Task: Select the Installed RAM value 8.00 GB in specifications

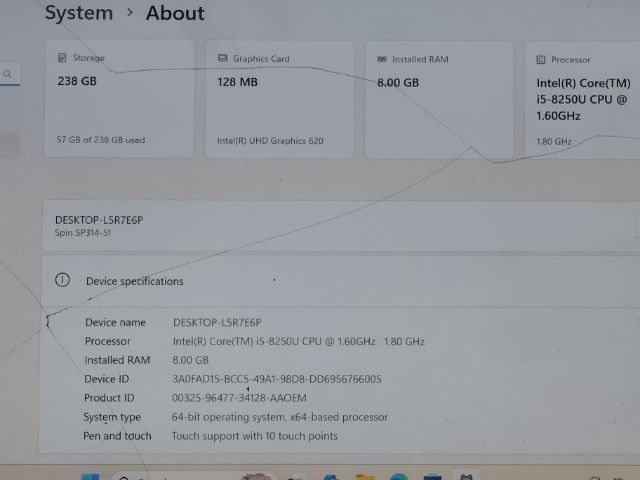Action: tap(190, 360)
